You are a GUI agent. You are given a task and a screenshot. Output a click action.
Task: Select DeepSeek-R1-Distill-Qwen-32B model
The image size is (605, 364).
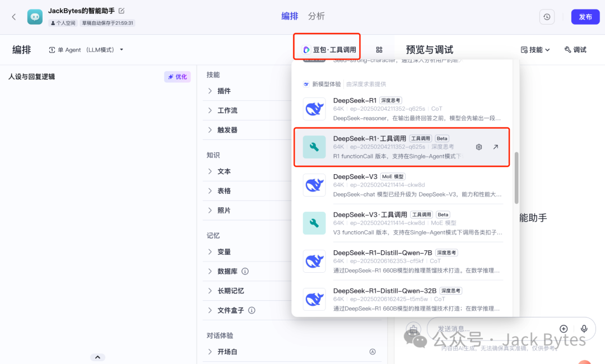(x=402, y=300)
